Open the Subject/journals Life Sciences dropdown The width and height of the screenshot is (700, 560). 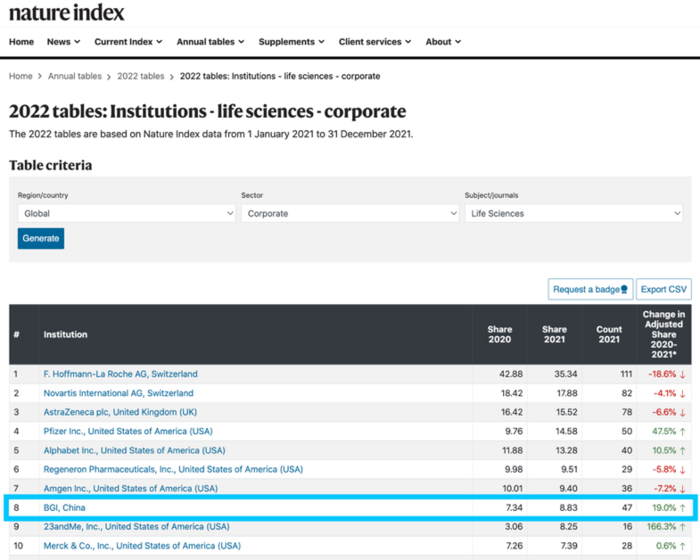pyautogui.click(x=574, y=213)
